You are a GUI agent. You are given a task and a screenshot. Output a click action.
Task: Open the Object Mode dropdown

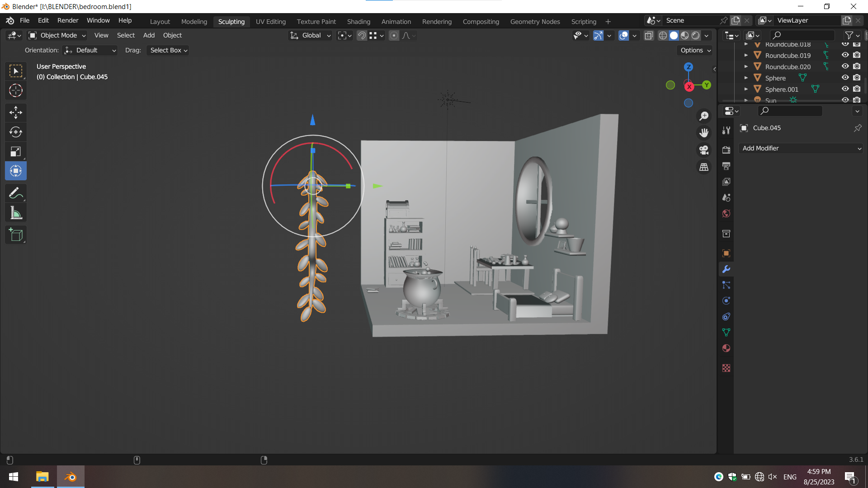[x=57, y=36]
